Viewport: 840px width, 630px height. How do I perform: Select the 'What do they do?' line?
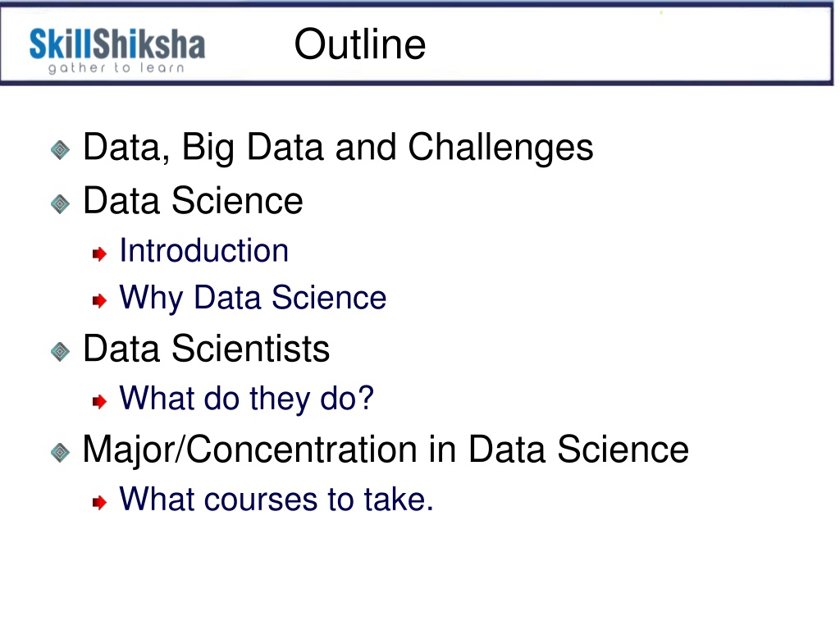pyautogui.click(x=246, y=399)
